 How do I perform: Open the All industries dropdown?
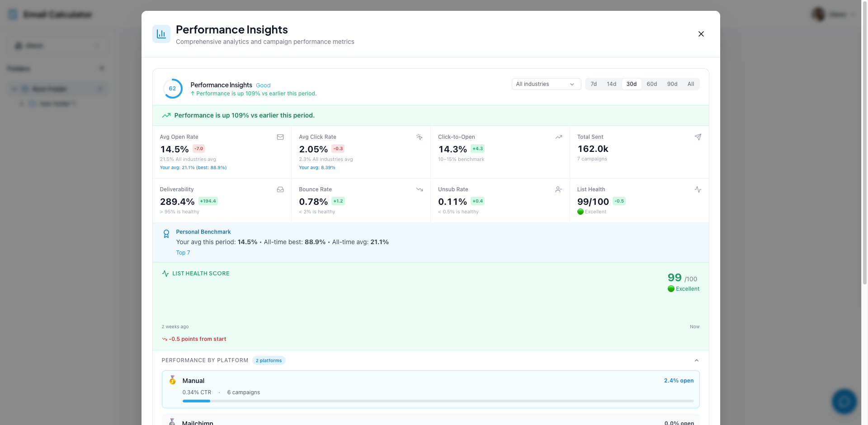coord(546,84)
